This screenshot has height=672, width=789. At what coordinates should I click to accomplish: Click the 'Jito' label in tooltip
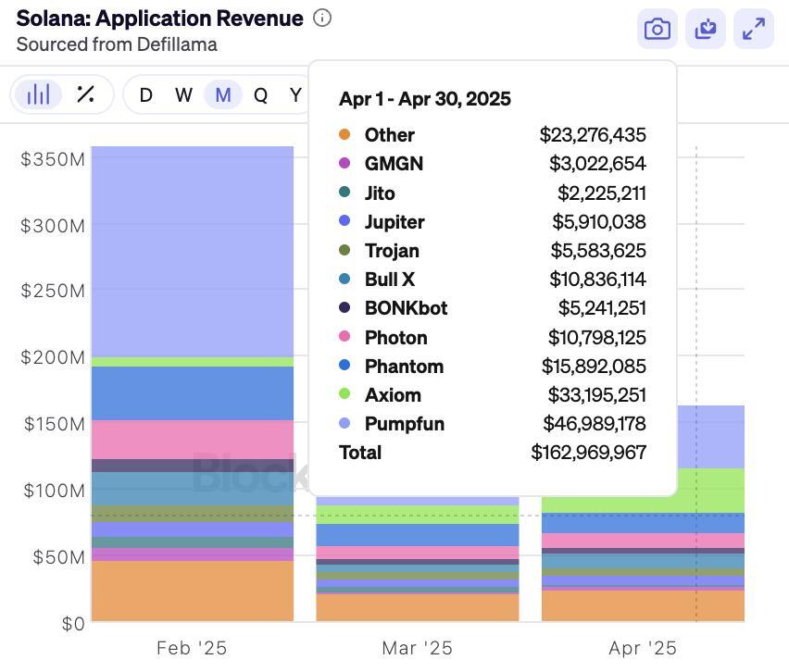tap(380, 193)
